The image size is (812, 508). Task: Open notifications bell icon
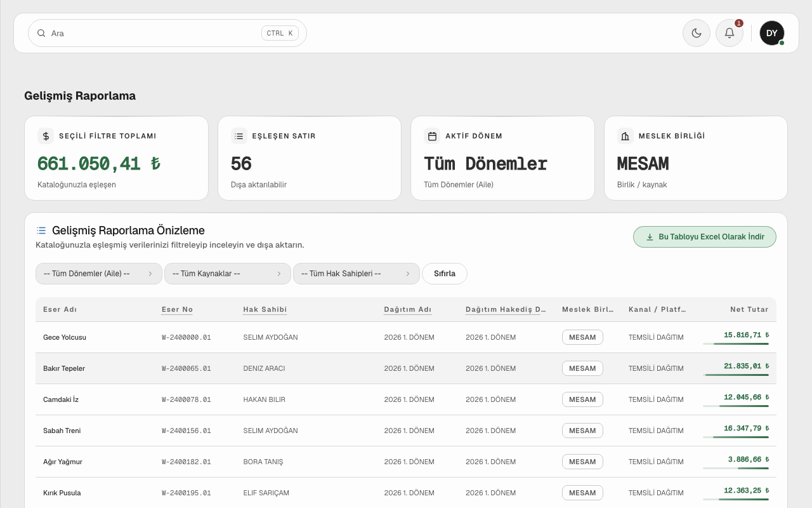tap(730, 33)
